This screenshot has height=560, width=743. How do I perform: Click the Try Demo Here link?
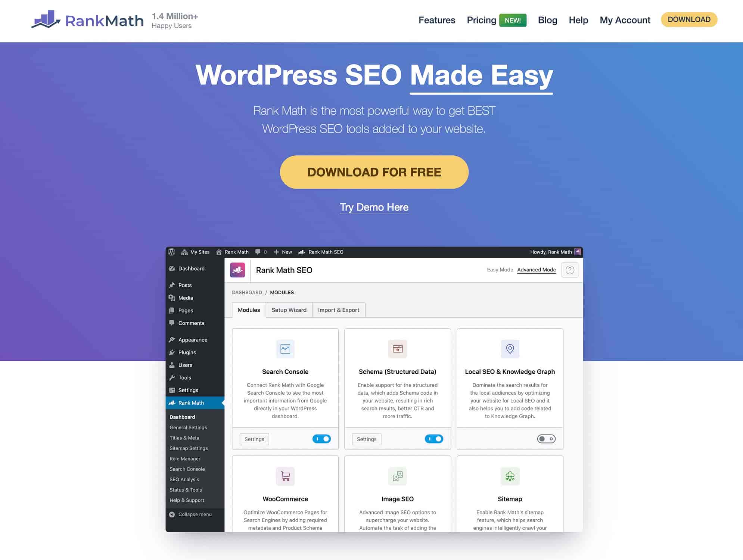[x=374, y=207]
